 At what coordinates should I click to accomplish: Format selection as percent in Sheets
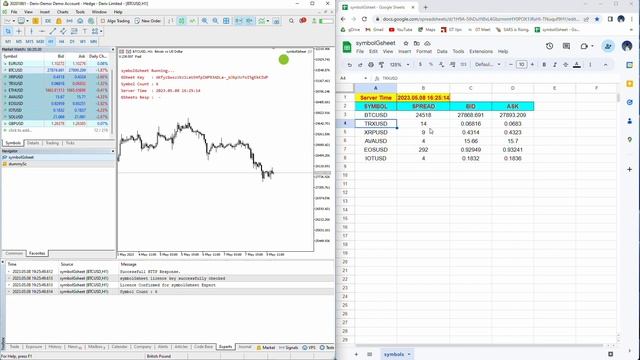[x=431, y=64]
